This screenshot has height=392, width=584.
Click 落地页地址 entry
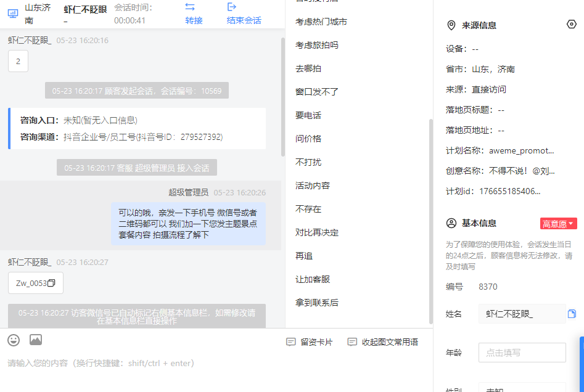(x=475, y=130)
